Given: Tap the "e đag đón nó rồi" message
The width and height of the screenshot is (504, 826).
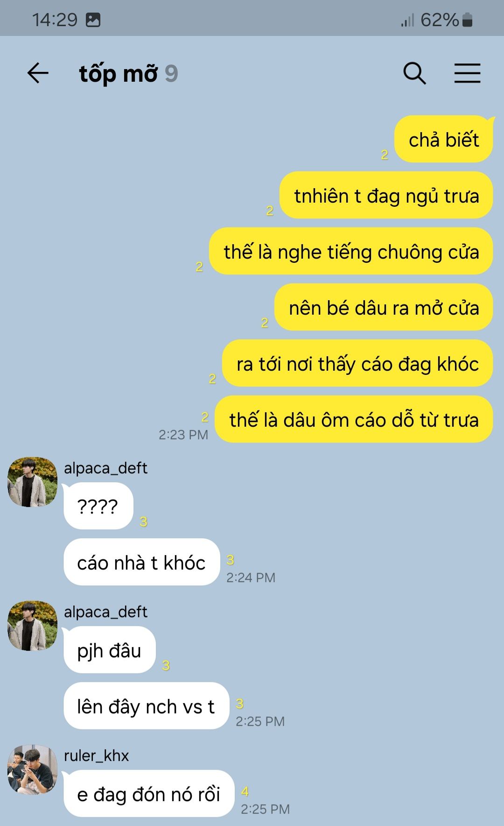Looking at the screenshot, I should click(x=148, y=794).
